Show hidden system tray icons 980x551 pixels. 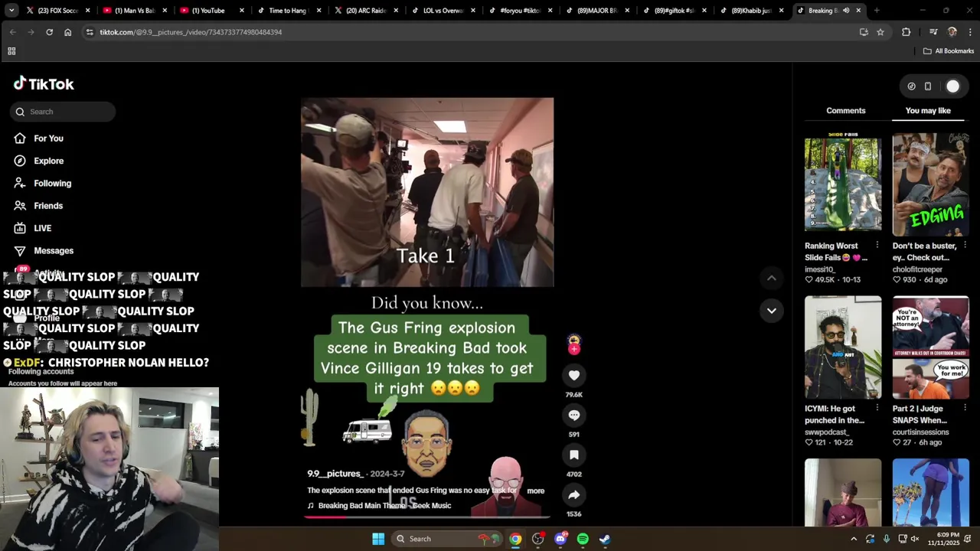click(854, 539)
